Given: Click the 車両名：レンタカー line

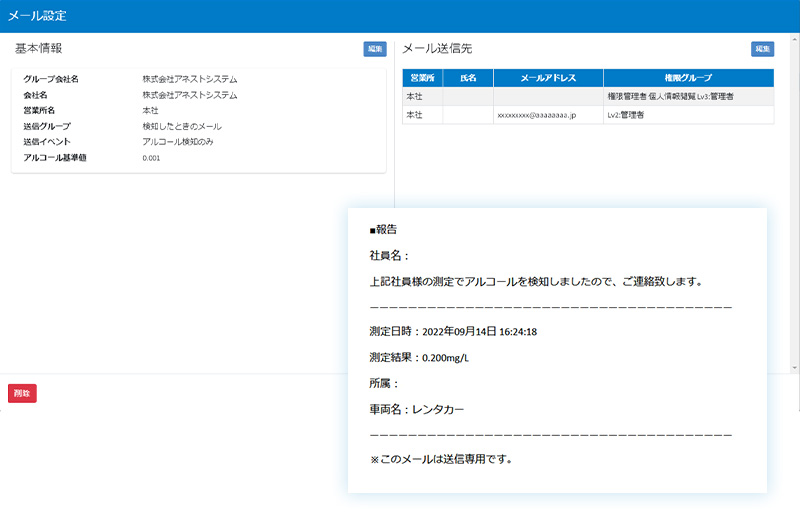Looking at the screenshot, I should pos(417,409).
